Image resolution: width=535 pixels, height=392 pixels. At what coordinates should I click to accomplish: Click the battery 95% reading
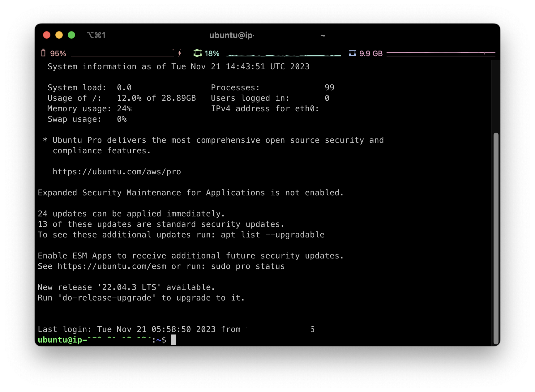[x=58, y=53]
